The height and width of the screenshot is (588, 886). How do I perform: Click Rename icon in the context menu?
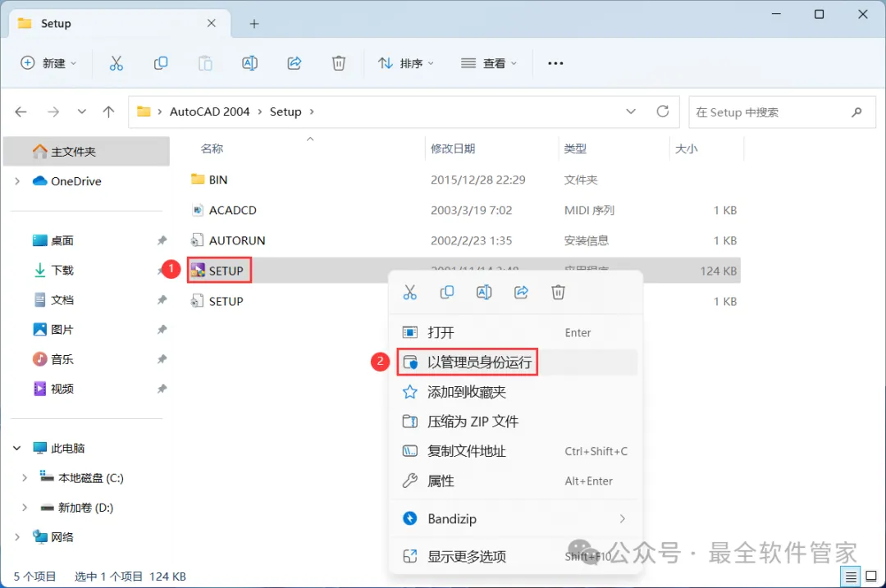(x=484, y=292)
